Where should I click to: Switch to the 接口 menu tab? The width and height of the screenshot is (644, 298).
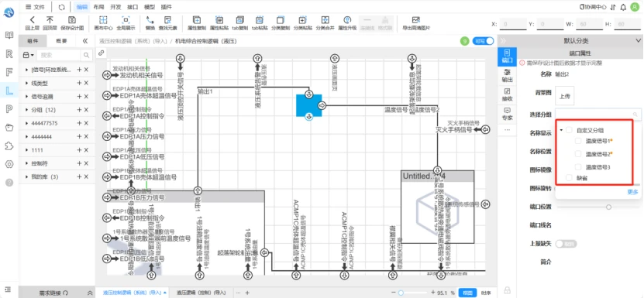point(133,7)
